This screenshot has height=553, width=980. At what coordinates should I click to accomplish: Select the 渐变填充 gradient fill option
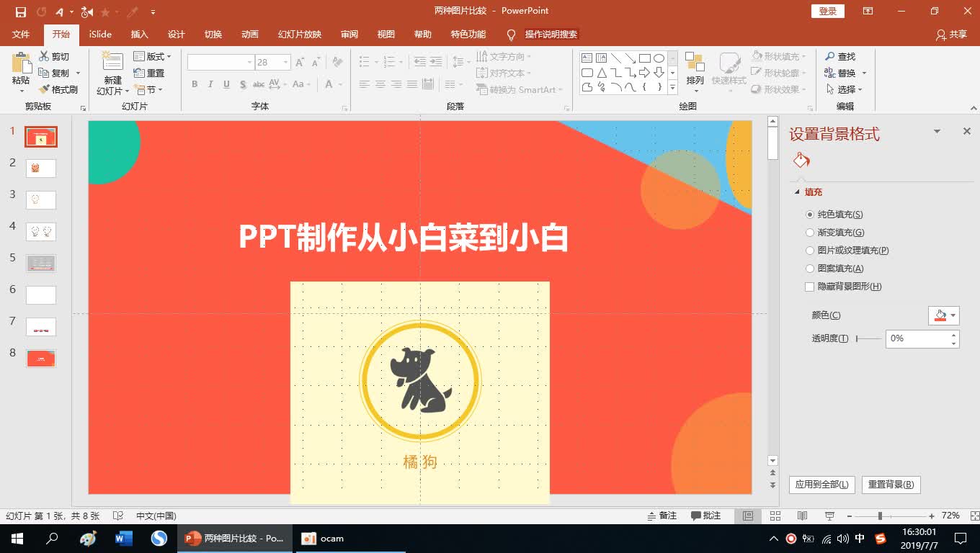click(811, 232)
